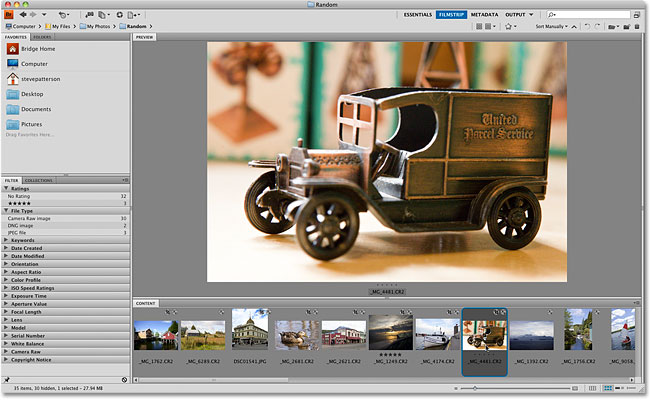650x400 pixels.
Task: Toggle the keep filter pin icon
Action: tap(6, 380)
